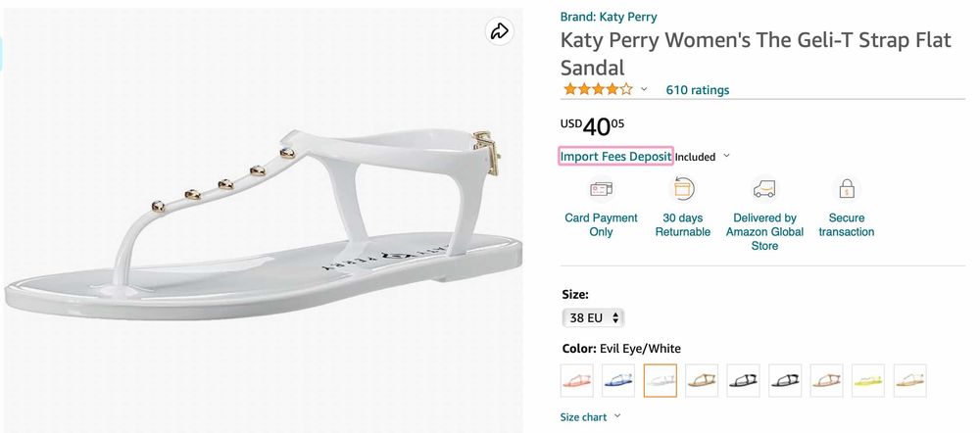Click the main white sandal product image
980x433 pixels.
pyautogui.click(x=265, y=220)
